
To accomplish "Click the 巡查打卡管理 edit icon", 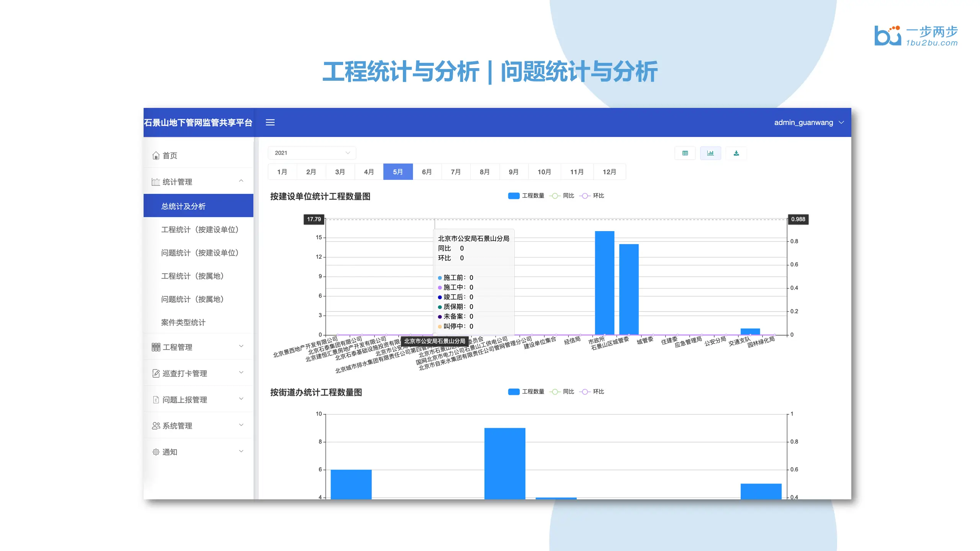I will tap(156, 373).
